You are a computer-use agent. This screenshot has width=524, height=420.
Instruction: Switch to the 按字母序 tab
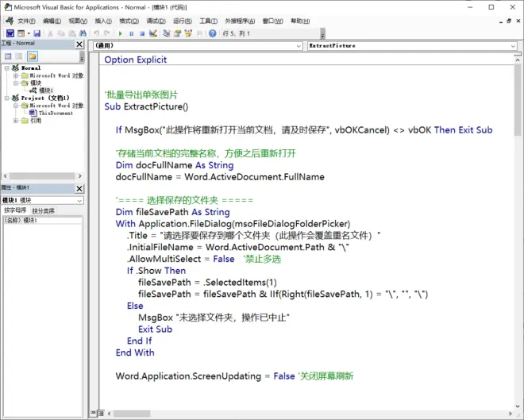point(15,210)
